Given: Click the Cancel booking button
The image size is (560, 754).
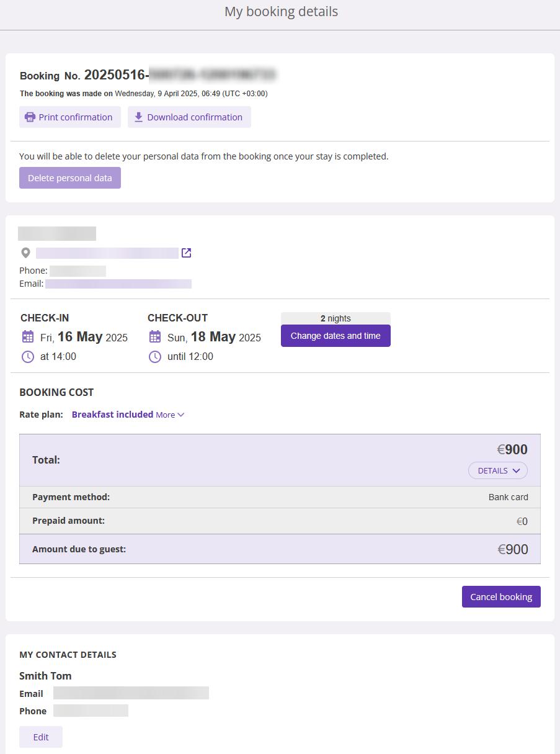Looking at the screenshot, I should click(x=501, y=597).
